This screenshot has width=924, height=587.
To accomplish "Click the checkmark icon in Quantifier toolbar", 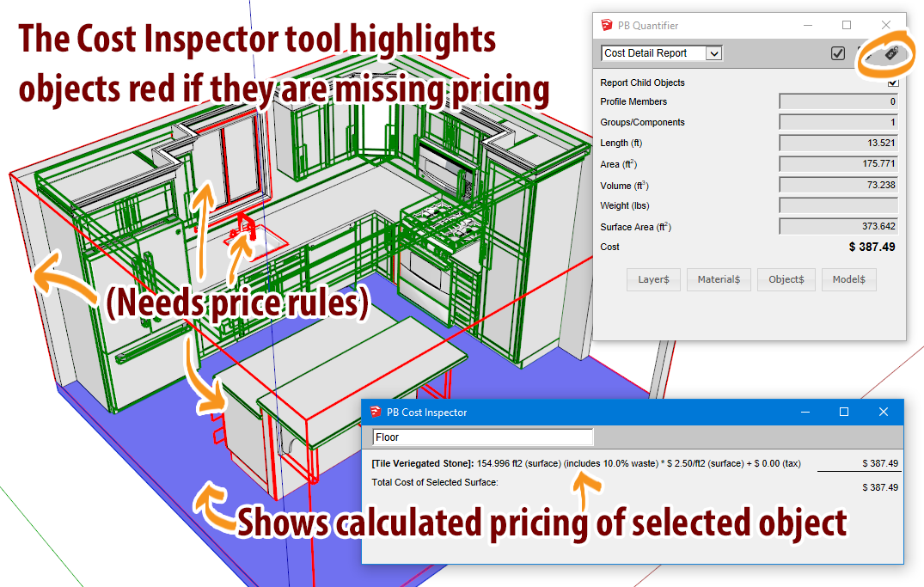I will coord(838,53).
